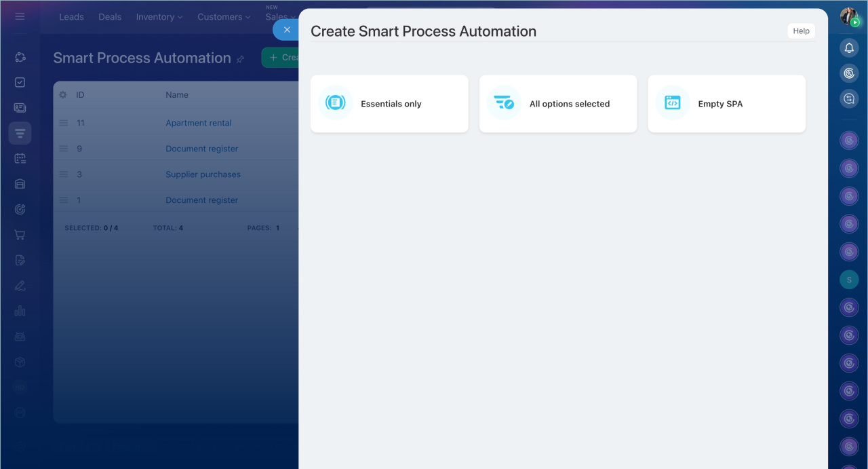868x469 pixels.
Task: Choose the All options selected template
Action: point(557,104)
